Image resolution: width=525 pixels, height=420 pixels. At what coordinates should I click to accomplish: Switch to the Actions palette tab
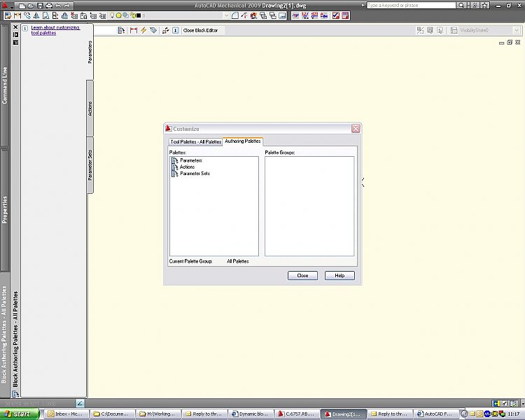point(90,108)
